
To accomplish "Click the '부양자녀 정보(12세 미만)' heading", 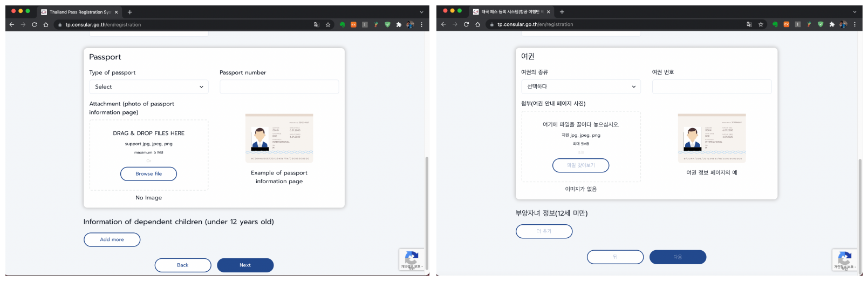I will pyautogui.click(x=551, y=213).
